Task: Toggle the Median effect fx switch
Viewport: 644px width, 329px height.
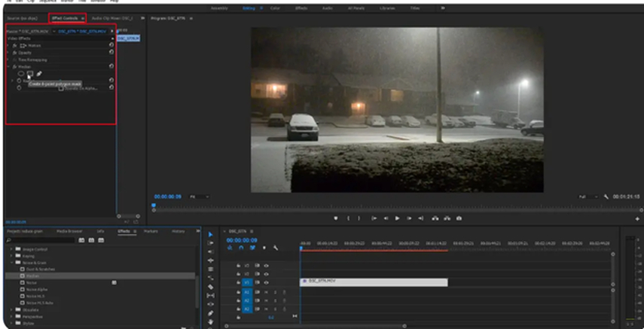Action: (15, 66)
